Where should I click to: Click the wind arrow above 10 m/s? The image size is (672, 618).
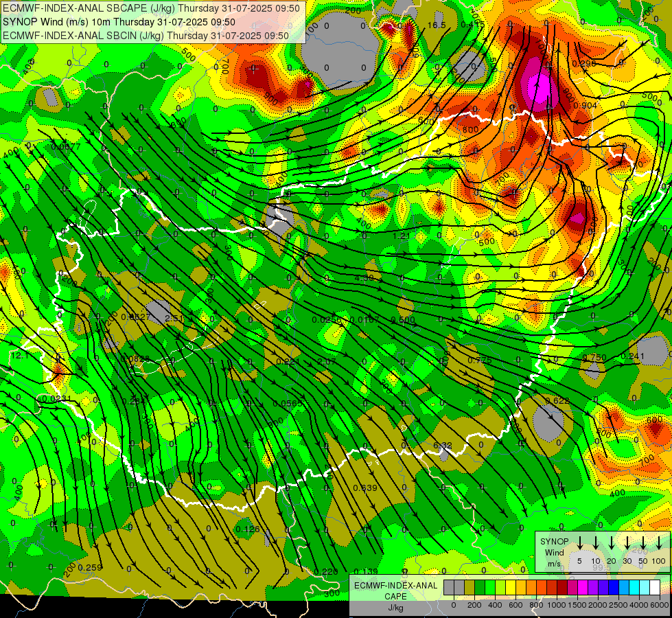596,542
